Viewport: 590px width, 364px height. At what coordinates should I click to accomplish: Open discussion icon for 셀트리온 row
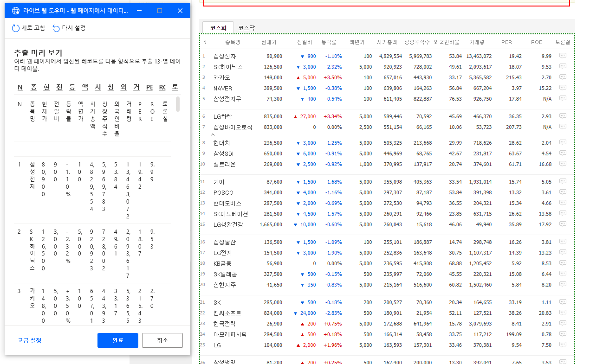(x=563, y=164)
